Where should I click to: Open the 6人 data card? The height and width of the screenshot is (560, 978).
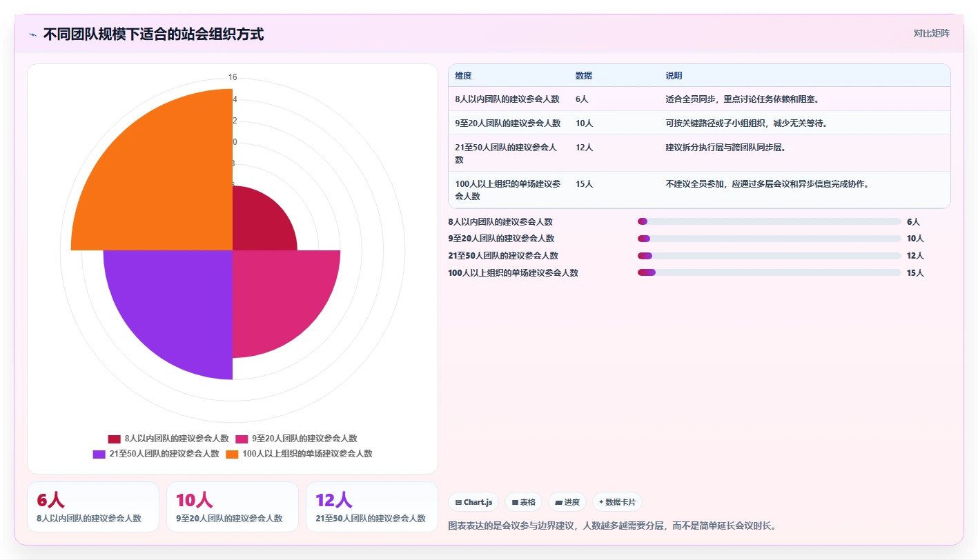pos(93,507)
